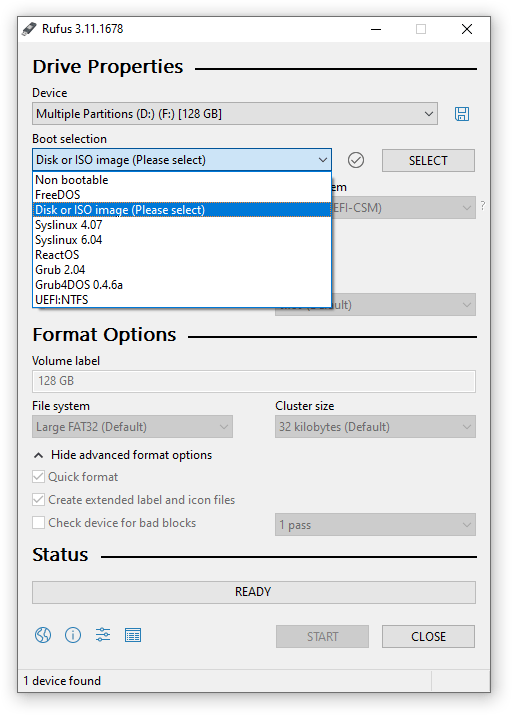The height and width of the screenshot is (715, 512).
Task: Click the SELECT button
Action: [428, 161]
